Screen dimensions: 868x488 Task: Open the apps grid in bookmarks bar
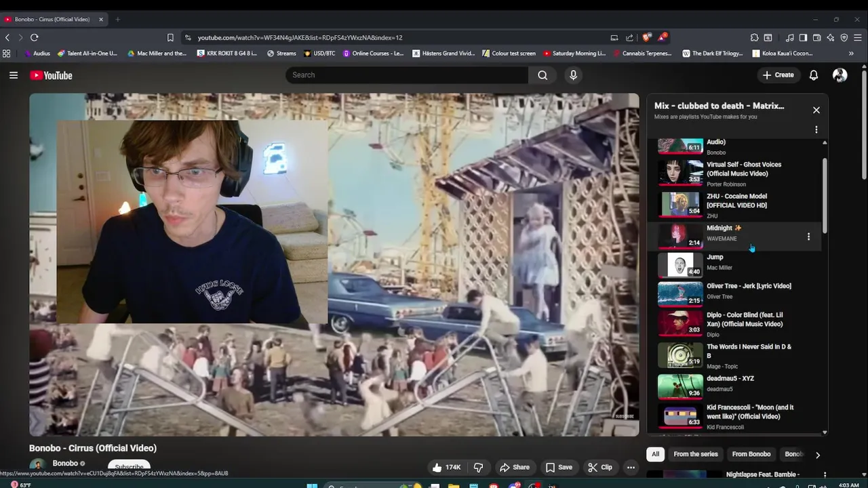(7, 54)
